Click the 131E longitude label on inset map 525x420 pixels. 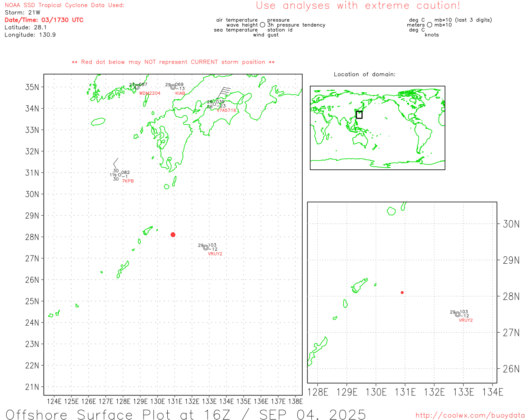tap(405, 392)
